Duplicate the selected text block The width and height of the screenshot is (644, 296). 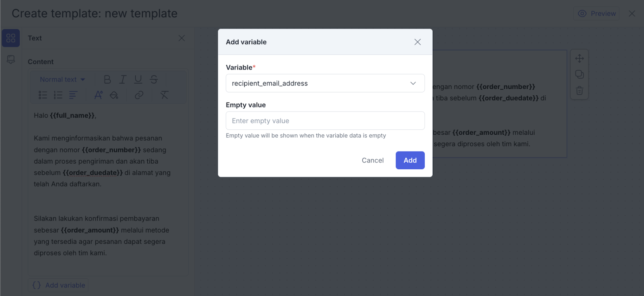tap(580, 74)
